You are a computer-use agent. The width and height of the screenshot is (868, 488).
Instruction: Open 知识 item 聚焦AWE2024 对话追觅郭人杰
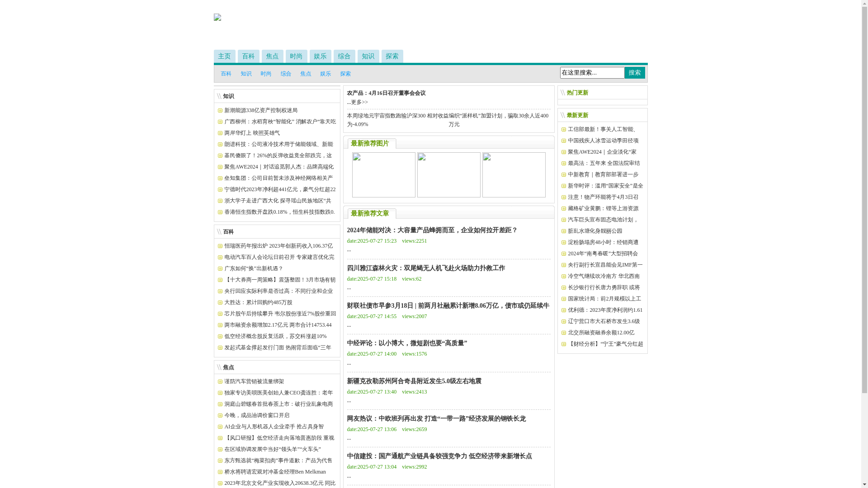[x=279, y=167]
